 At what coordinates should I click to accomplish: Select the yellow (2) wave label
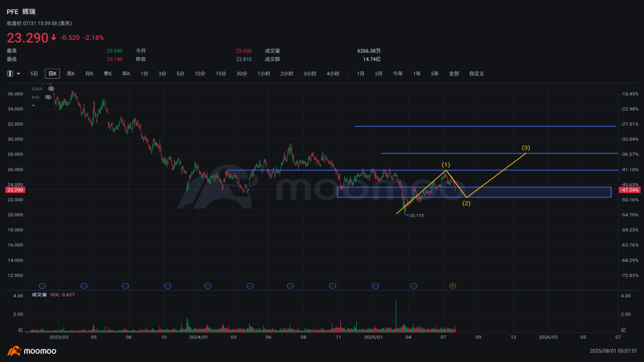(x=466, y=204)
